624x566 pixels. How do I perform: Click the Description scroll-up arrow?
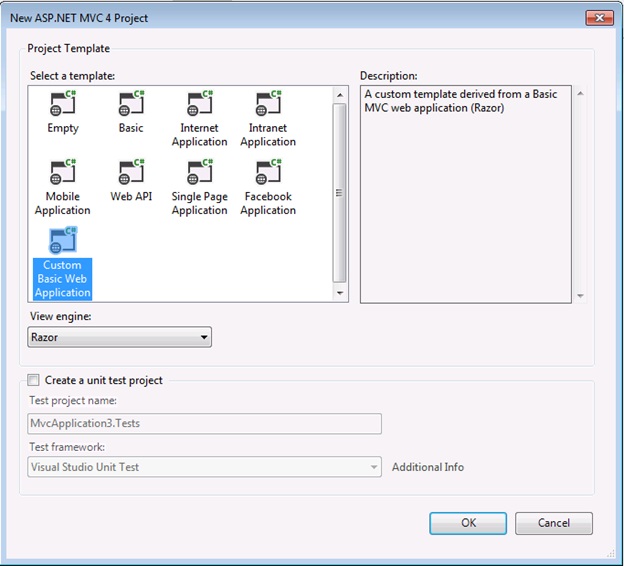pyautogui.click(x=580, y=94)
